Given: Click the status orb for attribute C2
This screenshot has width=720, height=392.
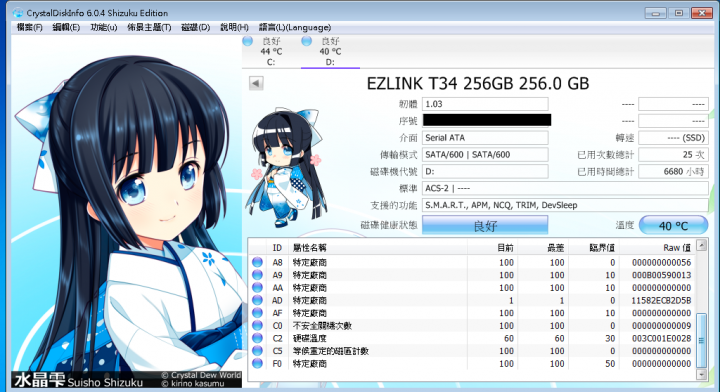Looking at the screenshot, I should pyautogui.click(x=257, y=338).
